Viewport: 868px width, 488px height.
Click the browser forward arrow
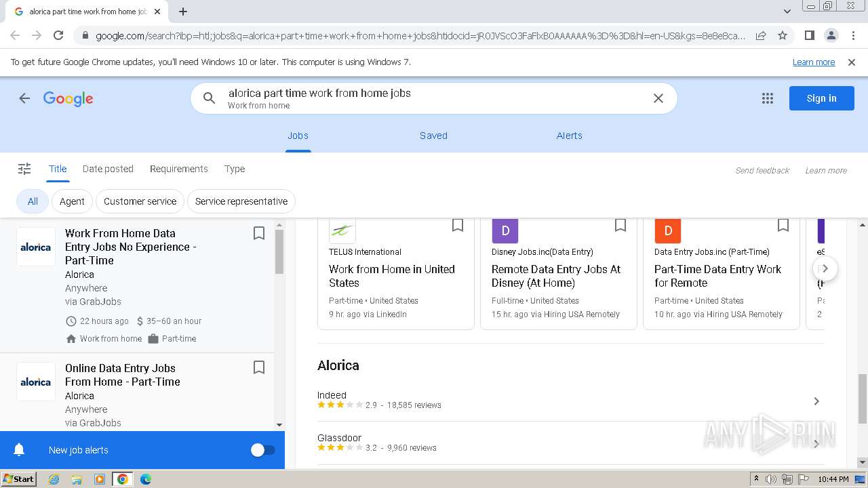point(37,35)
